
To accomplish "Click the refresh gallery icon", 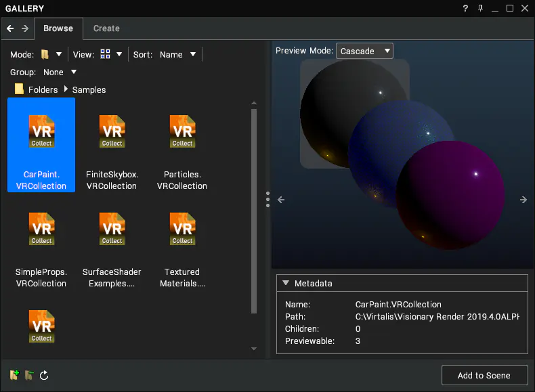I will pos(44,375).
